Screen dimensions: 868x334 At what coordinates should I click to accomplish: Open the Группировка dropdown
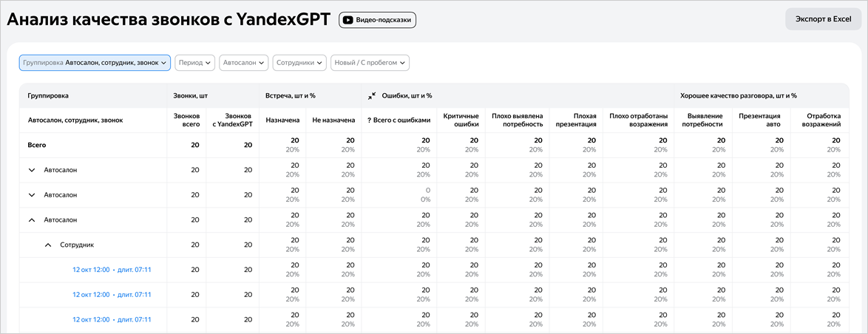(95, 63)
